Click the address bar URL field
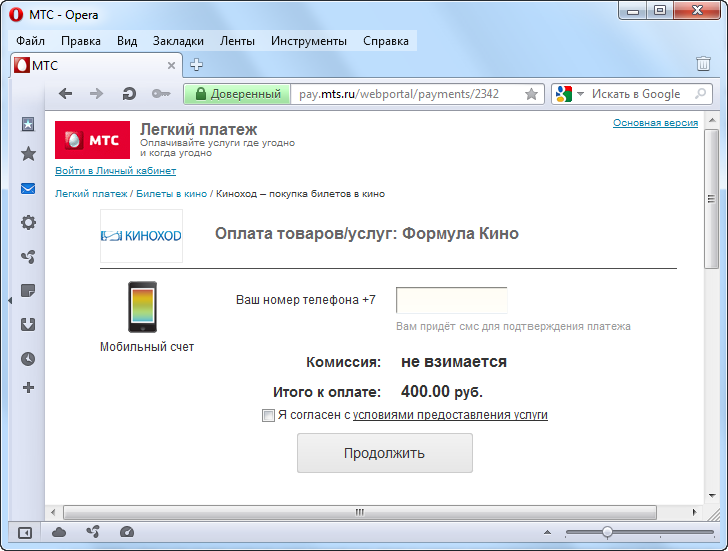This screenshot has width=728, height=551. click(x=408, y=94)
